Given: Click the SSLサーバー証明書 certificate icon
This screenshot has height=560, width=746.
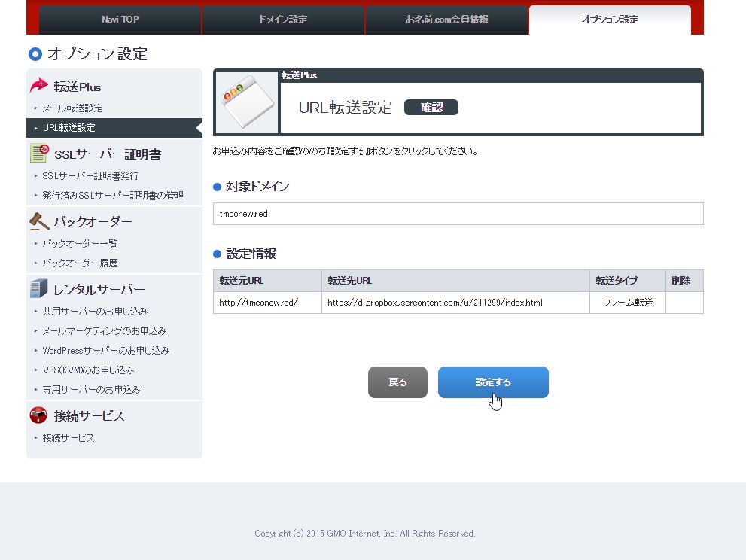Looking at the screenshot, I should (x=39, y=154).
